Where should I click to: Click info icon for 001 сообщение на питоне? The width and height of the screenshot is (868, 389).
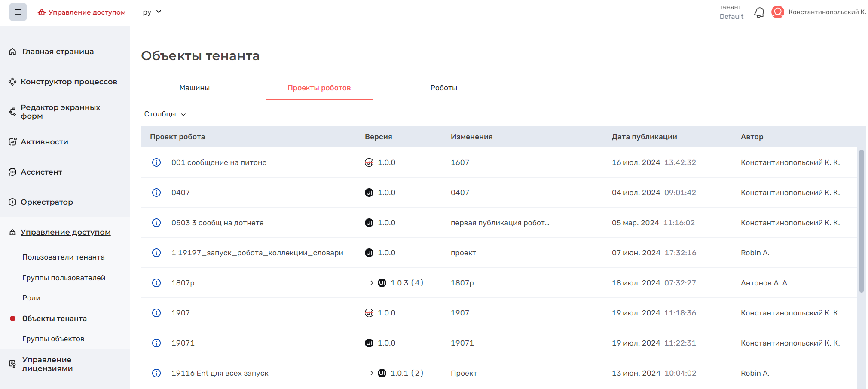point(156,162)
